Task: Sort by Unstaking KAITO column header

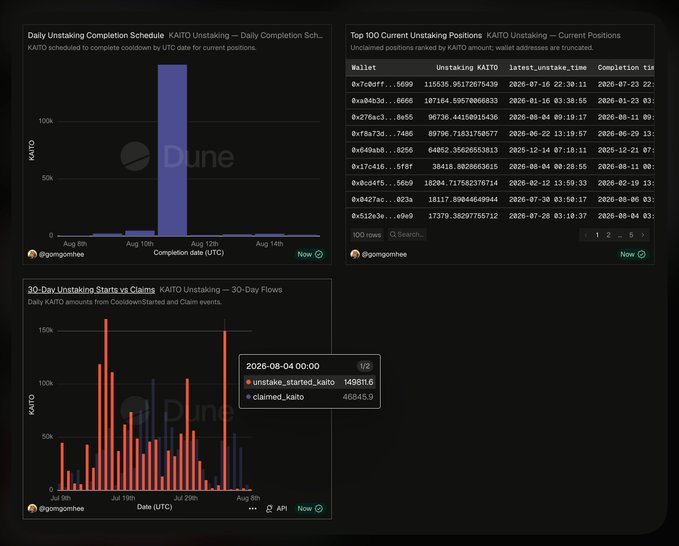Action: (x=467, y=68)
